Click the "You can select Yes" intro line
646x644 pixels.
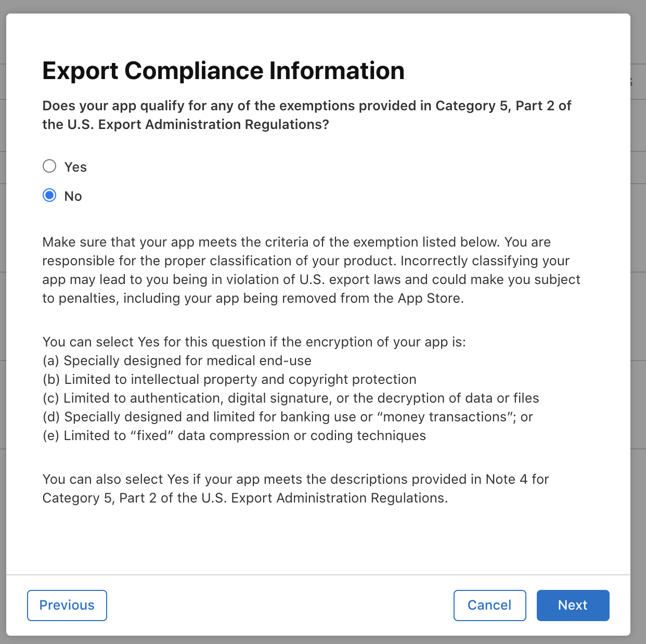[254, 342]
